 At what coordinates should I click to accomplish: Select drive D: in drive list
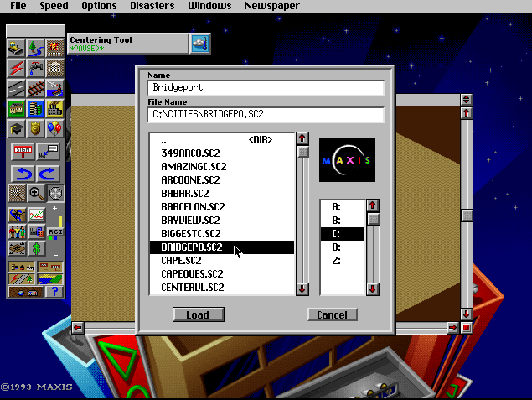(337, 247)
